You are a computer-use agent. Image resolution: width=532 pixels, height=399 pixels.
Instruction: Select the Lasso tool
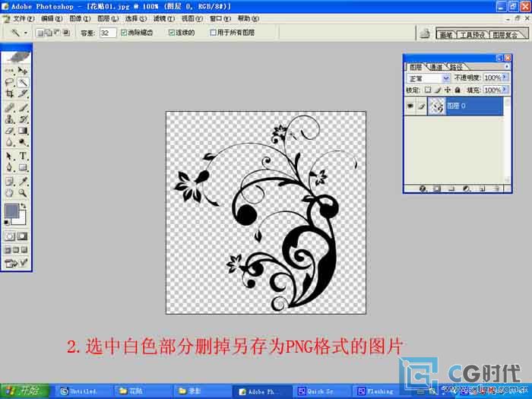[10, 82]
